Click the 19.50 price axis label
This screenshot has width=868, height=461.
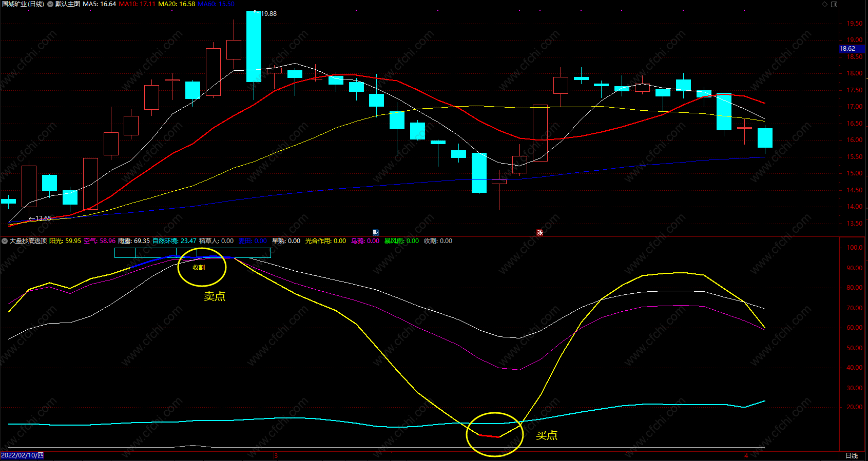click(x=855, y=24)
